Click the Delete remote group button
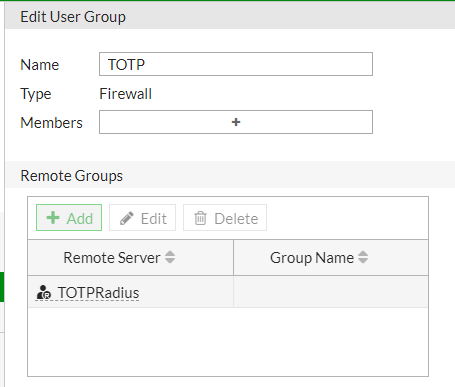This screenshot has height=387, width=455. pyautogui.click(x=225, y=218)
